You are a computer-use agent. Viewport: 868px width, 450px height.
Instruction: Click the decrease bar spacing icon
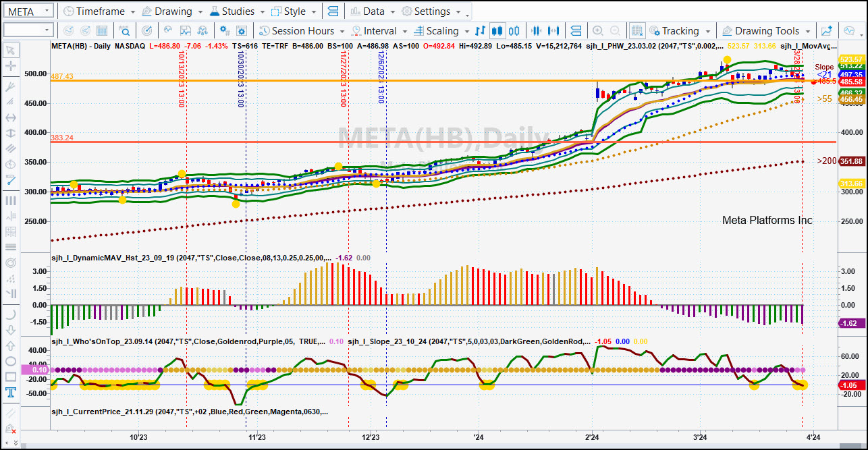point(537,30)
